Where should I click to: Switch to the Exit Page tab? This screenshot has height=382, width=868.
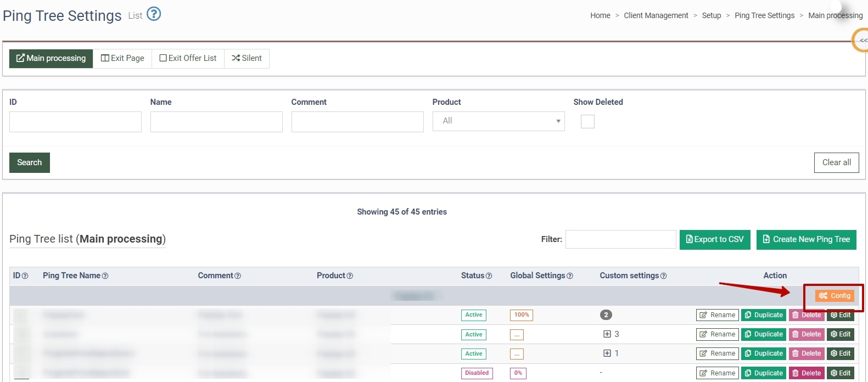tap(122, 58)
